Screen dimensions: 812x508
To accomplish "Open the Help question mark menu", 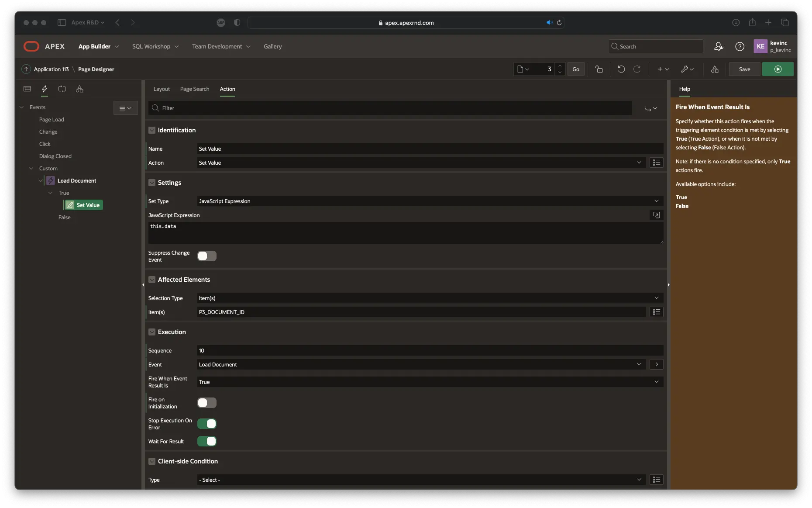I will pyautogui.click(x=740, y=46).
